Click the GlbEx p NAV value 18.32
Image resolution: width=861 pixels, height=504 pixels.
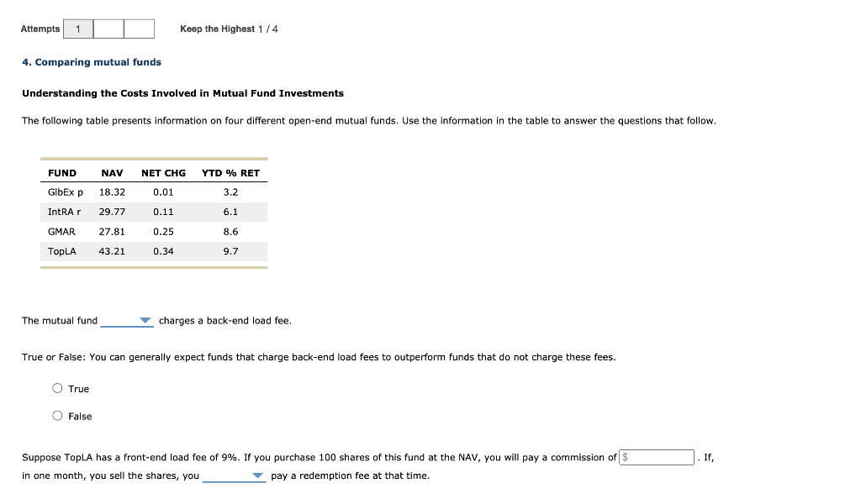(112, 192)
